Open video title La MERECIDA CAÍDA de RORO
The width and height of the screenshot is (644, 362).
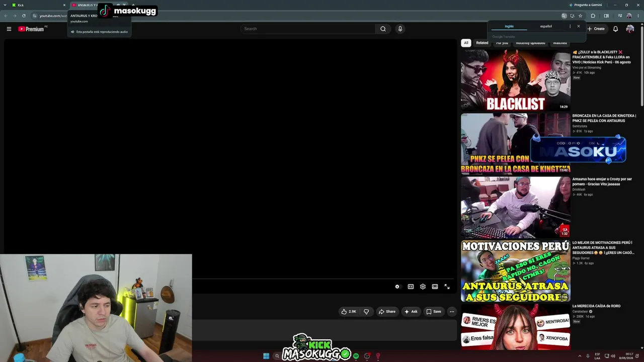596,306
